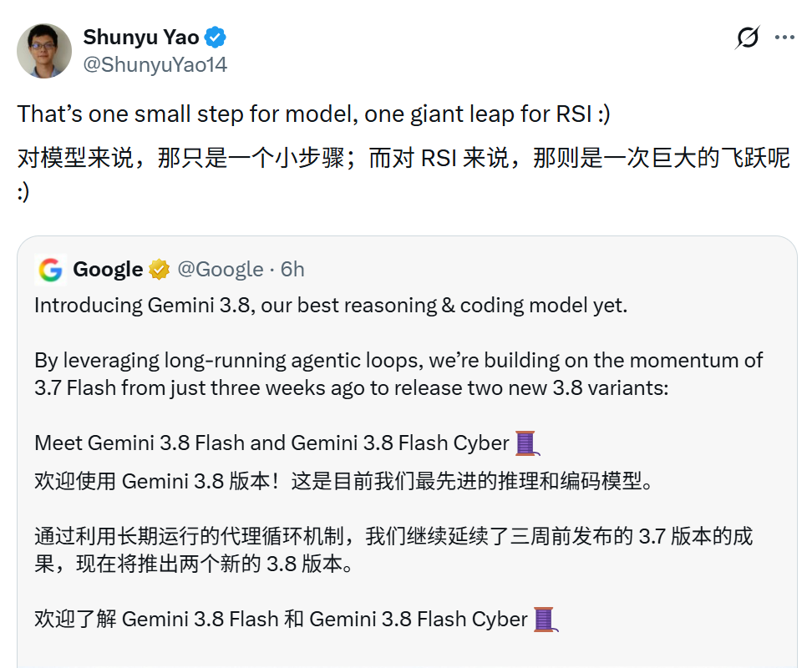Image resolution: width=812 pixels, height=668 pixels.
Task: Click the Shunyu Yao display name
Action: point(141,38)
